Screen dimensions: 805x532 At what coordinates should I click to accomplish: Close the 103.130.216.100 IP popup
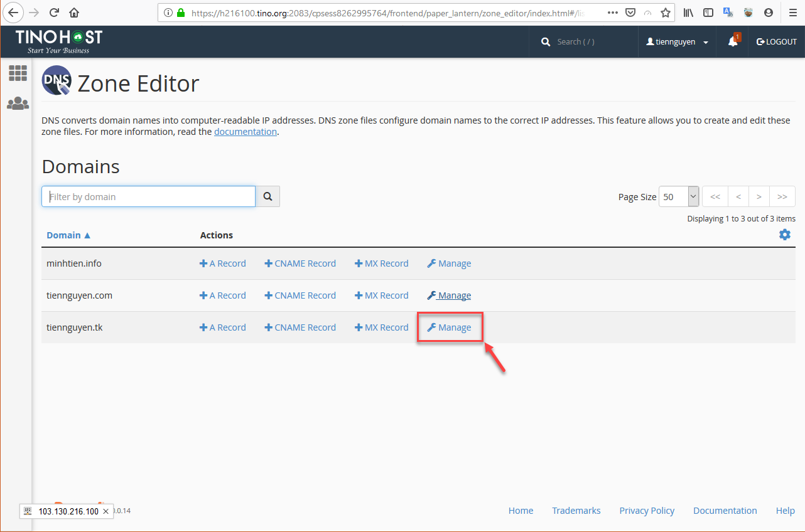(106, 511)
